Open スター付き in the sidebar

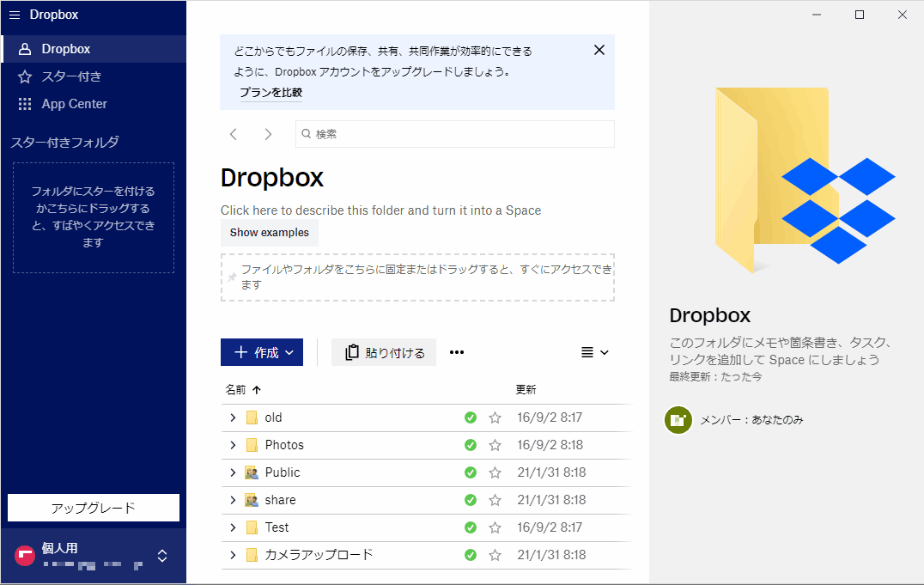[x=94, y=76]
